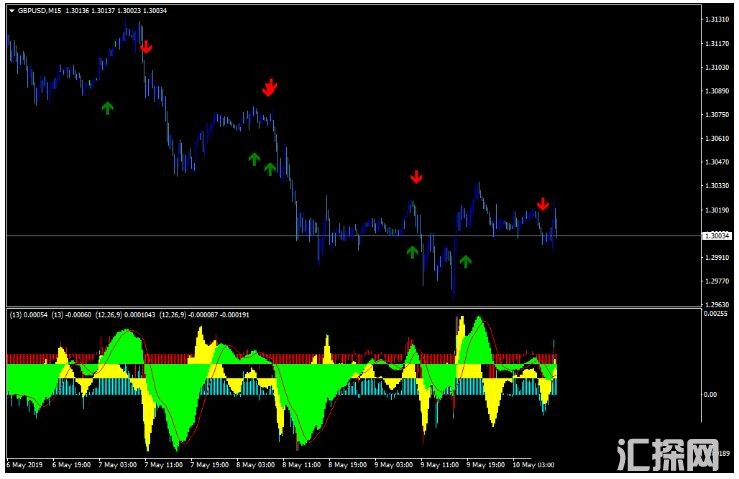Screen dimensions: 739x479
Task: Click the 8 May 19:00 time label
Action: click(x=348, y=465)
